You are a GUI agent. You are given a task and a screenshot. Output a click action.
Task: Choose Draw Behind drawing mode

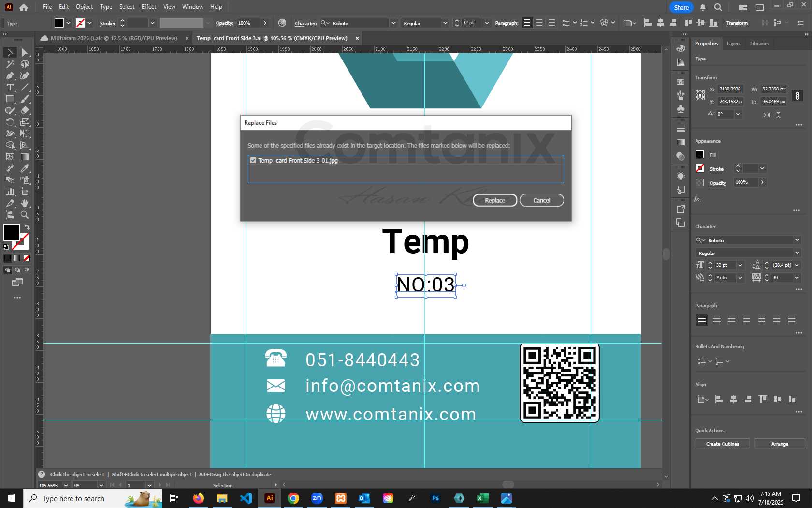pos(17,270)
